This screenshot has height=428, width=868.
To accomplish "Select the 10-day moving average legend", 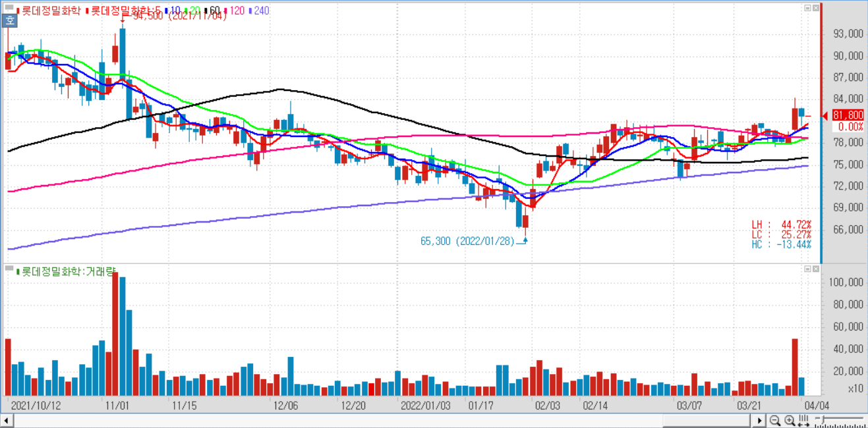I will (173, 11).
